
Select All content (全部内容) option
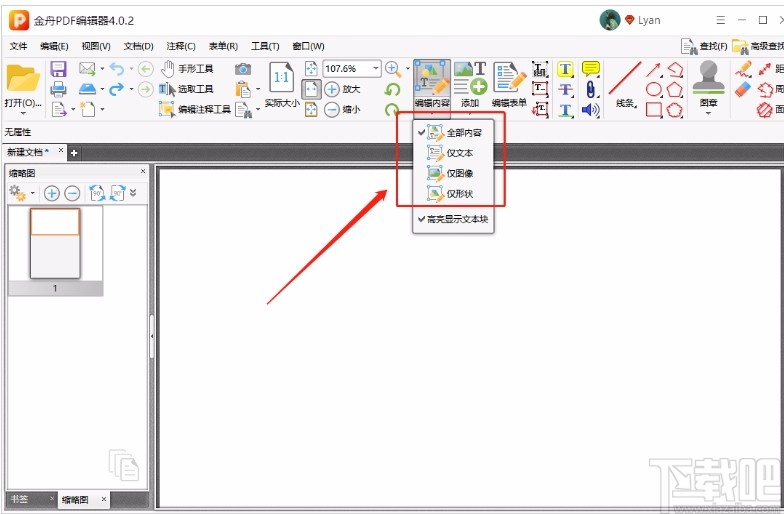tap(453, 132)
